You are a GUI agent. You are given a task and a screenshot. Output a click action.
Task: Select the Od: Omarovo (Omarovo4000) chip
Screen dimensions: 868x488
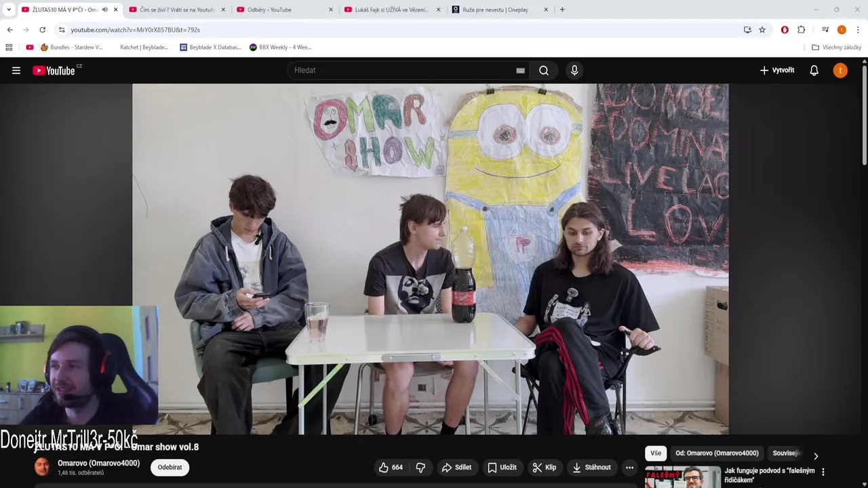point(717,453)
